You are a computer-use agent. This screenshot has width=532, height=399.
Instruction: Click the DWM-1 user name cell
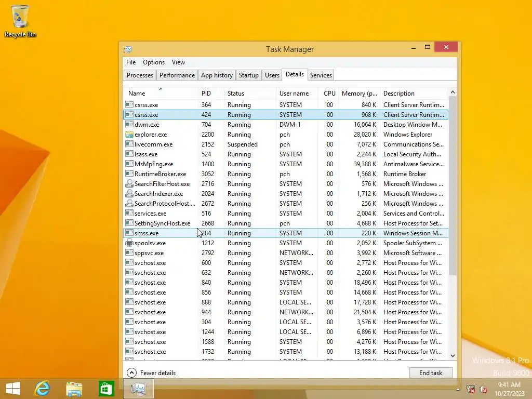[x=290, y=125]
